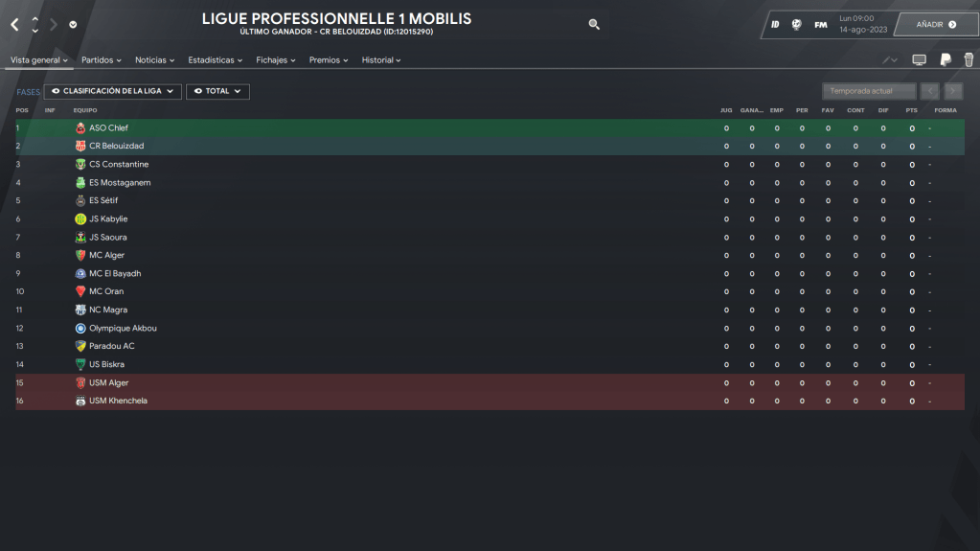This screenshot has width=980, height=551.
Task: Sort table by PTS column header
Action: point(911,110)
